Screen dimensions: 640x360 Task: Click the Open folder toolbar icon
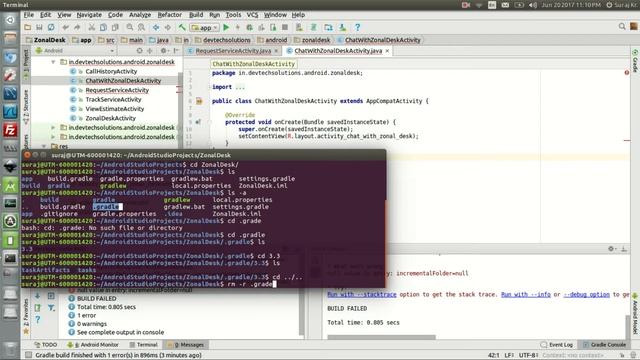tap(27, 27)
